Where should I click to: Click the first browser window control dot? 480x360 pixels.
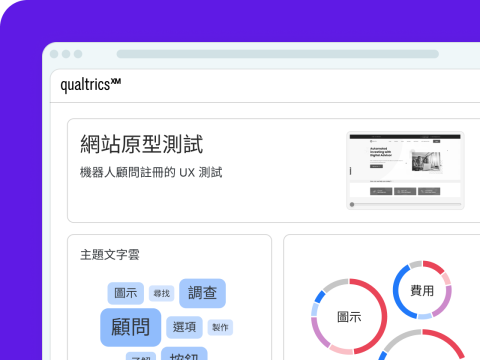tap(54, 54)
